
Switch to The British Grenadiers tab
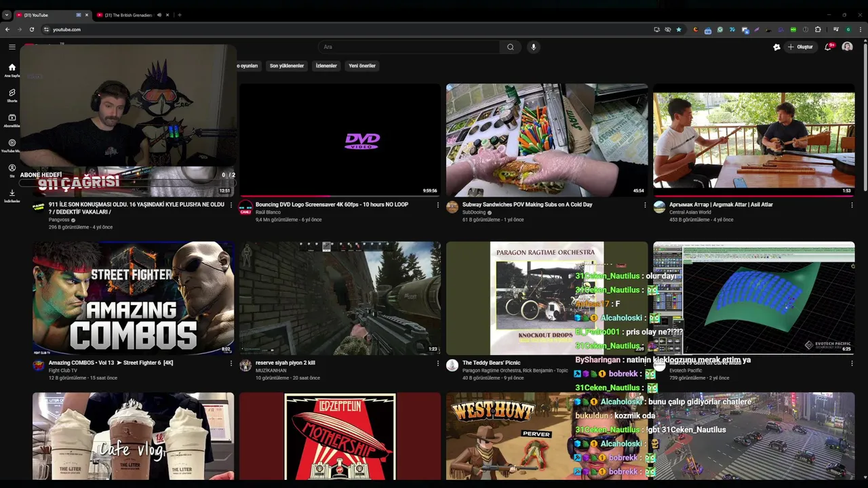click(x=132, y=15)
